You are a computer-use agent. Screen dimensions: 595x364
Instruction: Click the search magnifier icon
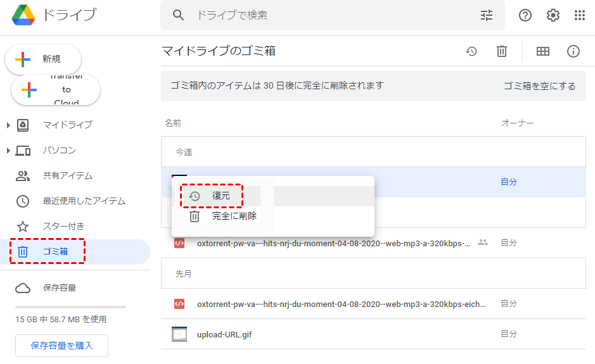click(x=178, y=15)
